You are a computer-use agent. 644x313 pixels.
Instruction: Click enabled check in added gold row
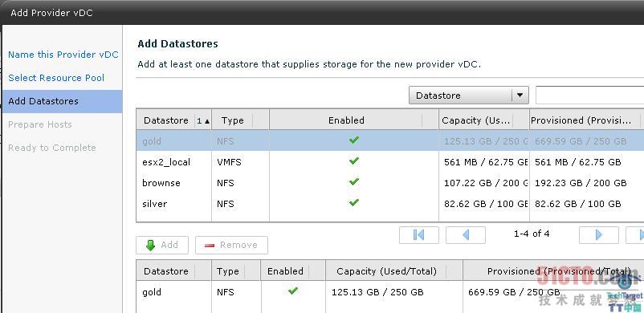(x=292, y=291)
